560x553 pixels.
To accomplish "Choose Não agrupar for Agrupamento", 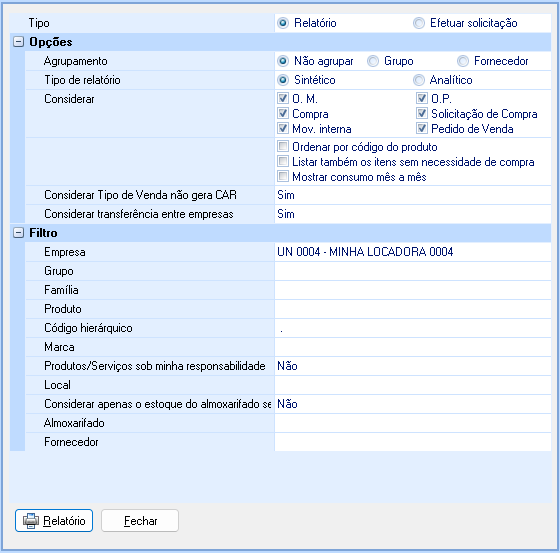I will 283,61.
